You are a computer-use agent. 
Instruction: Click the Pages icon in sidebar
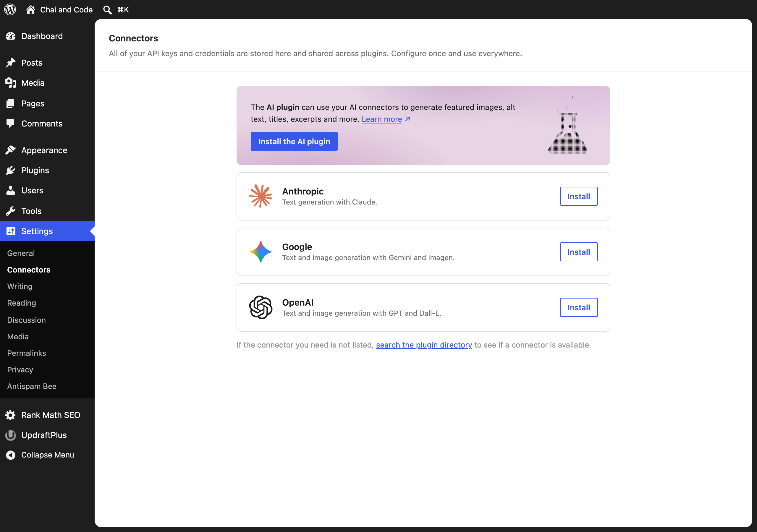pos(11,103)
